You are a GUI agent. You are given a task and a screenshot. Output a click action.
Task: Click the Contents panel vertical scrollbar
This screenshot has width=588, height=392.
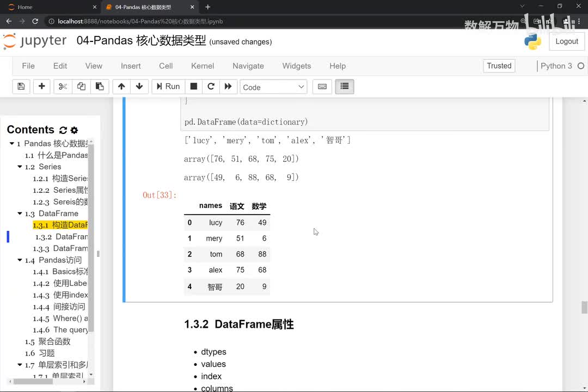coord(91,238)
